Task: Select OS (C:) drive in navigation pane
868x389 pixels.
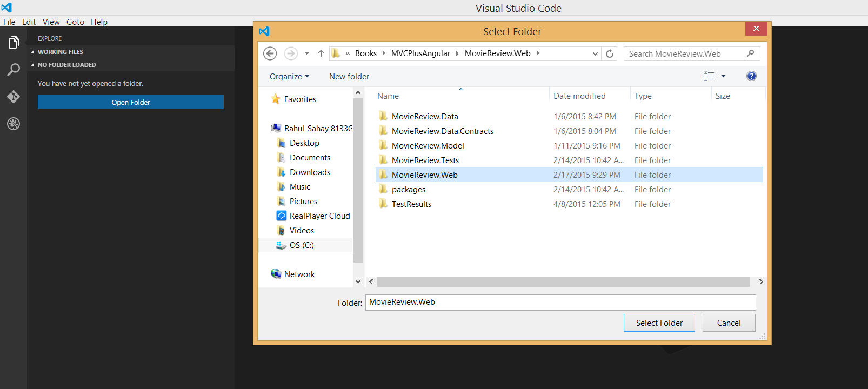Action: [305, 245]
